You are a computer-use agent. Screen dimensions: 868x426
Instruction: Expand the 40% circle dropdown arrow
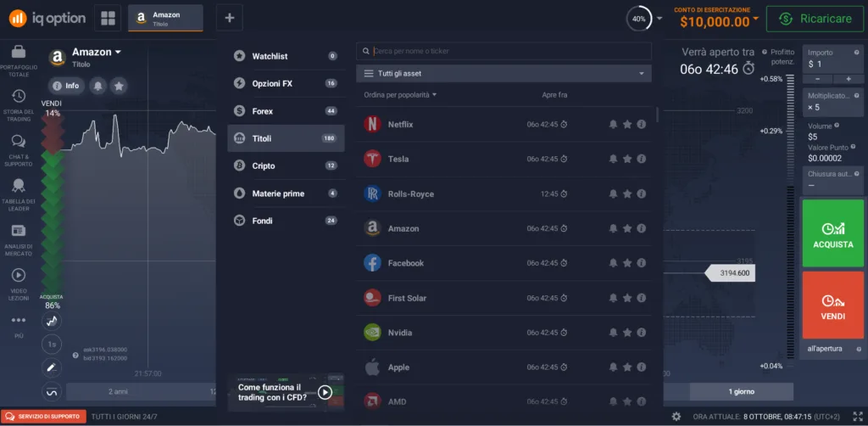coord(659,19)
